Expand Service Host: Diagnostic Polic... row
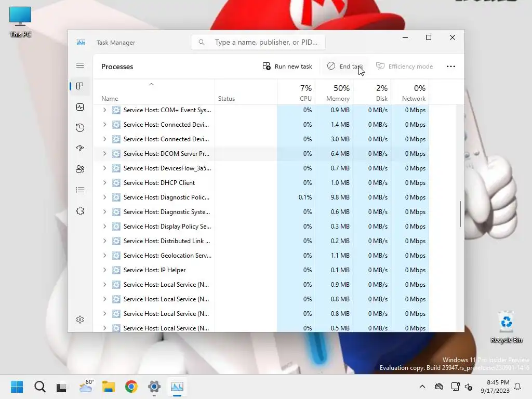Viewport: 532px width, 399px height. (x=104, y=197)
